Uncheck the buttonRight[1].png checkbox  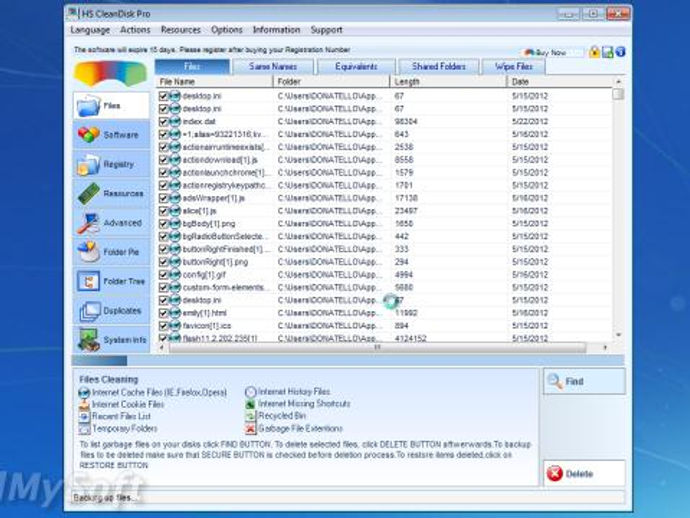click(163, 262)
